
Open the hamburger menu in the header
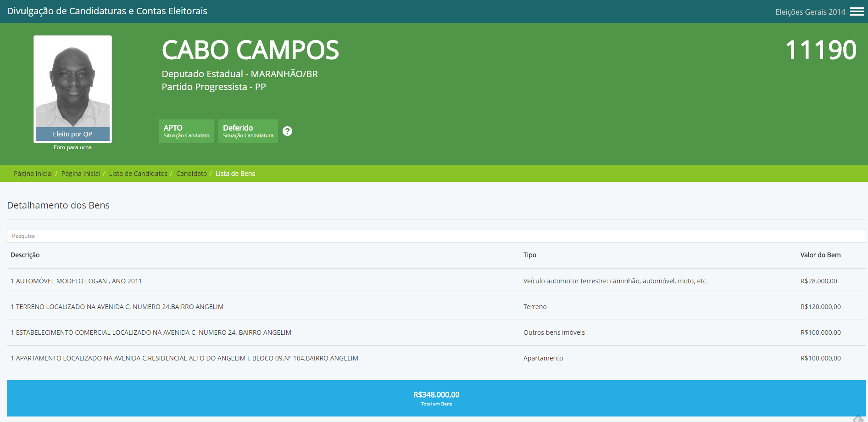857,11
